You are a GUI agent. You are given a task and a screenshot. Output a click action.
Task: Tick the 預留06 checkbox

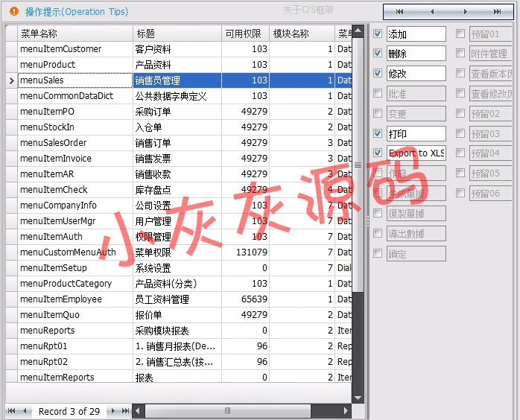click(x=460, y=193)
